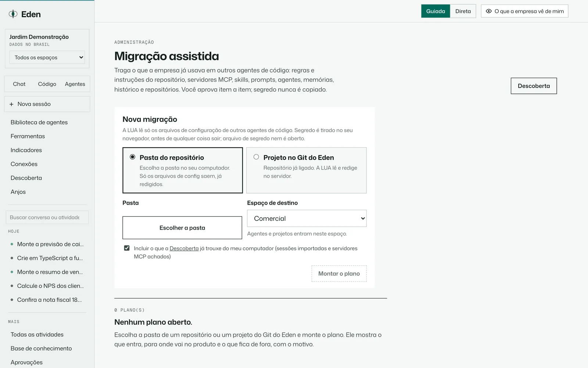Open the Chat tab

[x=19, y=84]
